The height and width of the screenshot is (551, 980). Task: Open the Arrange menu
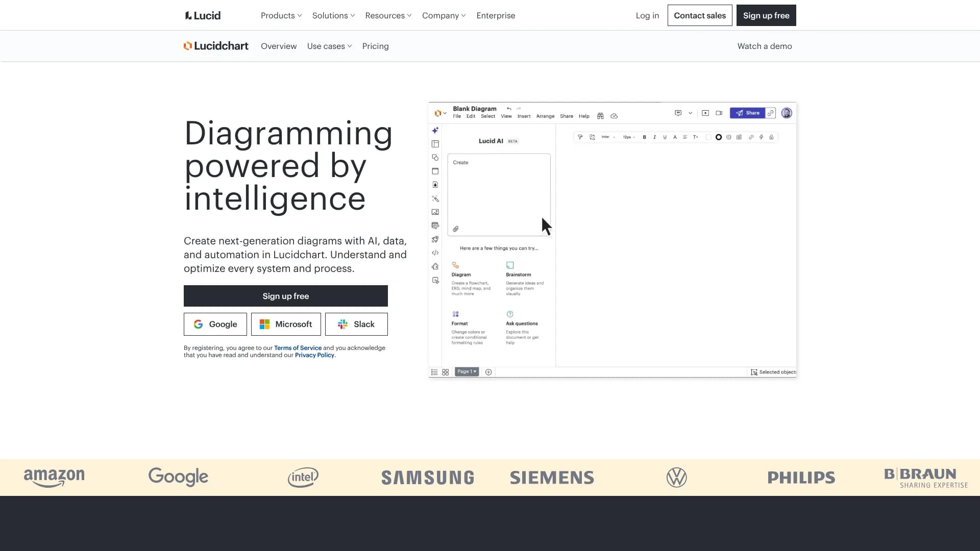point(545,116)
